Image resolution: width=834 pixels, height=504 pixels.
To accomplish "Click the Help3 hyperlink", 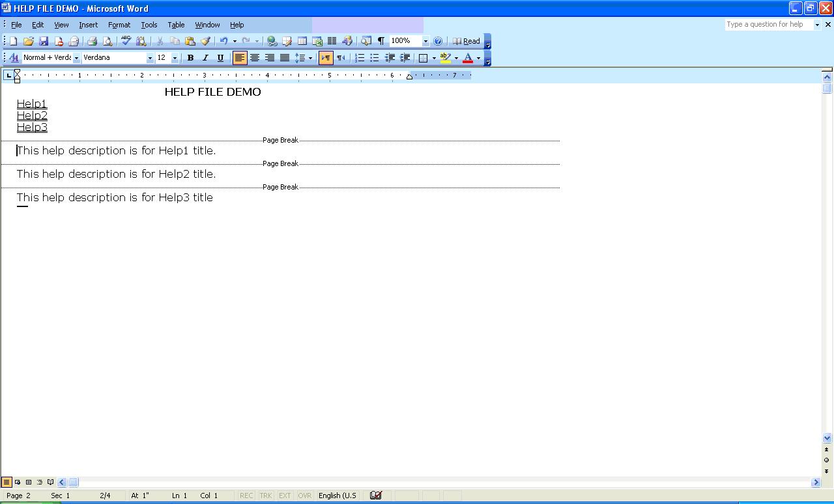I will [32, 127].
